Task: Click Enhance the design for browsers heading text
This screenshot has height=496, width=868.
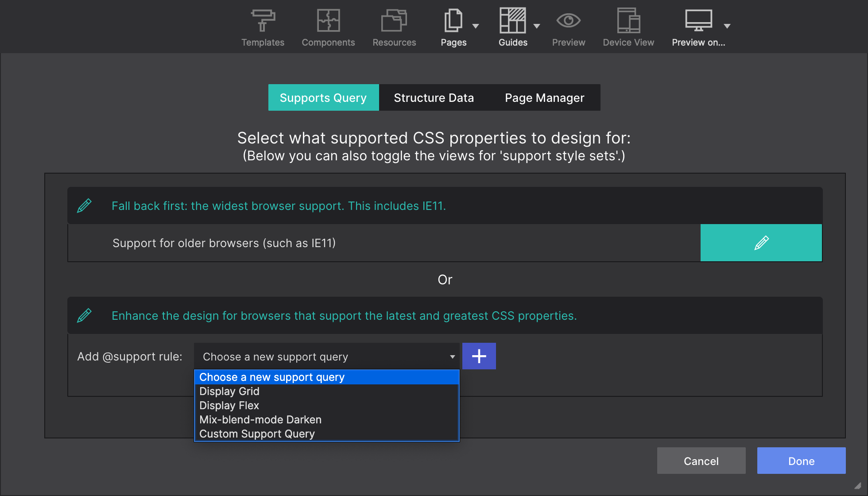Action: pos(344,316)
